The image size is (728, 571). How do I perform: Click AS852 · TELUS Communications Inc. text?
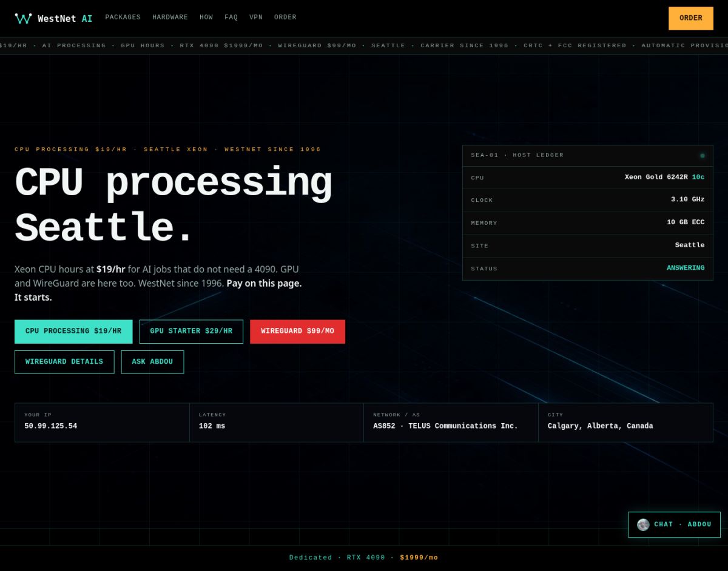(445, 426)
